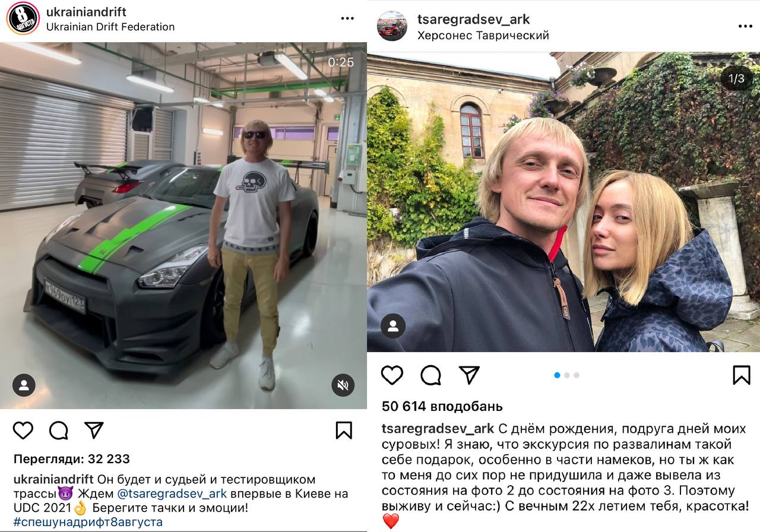Bookmark the tsaregradsev_ark photo post
Image resolution: width=760 pixels, height=532 pixels.
(741, 375)
